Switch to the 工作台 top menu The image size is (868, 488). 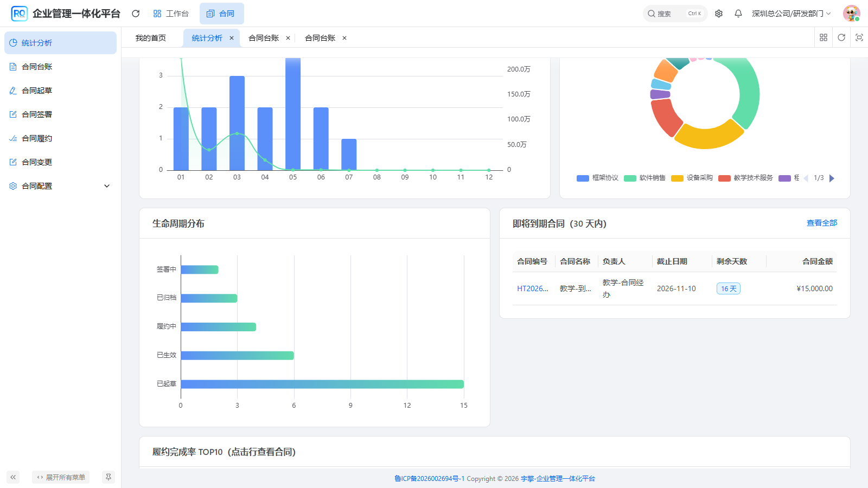click(x=171, y=14)
